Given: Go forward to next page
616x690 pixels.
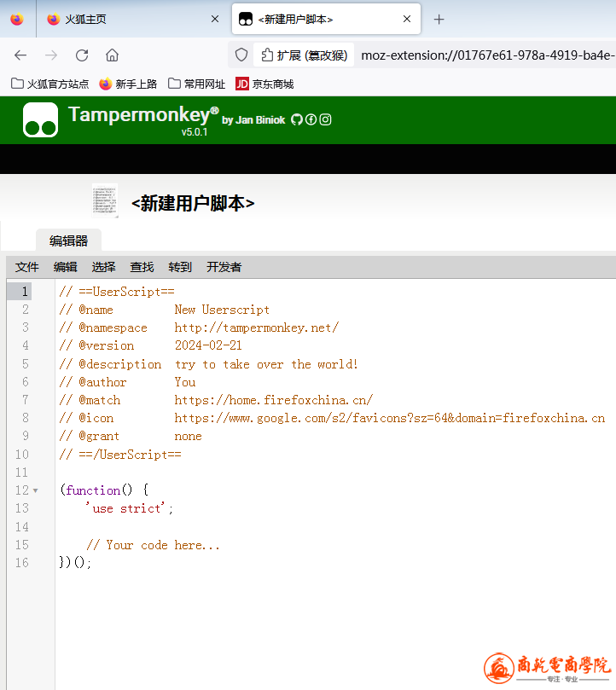Looking at the screenshot, I should coord(51,55).
